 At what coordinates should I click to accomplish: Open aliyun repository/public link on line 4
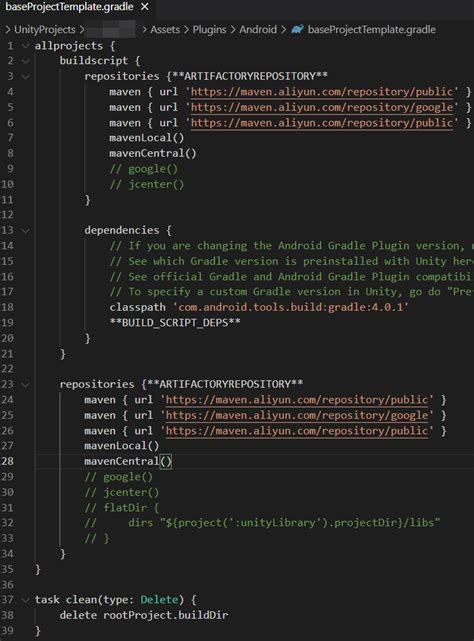tap(322, 92)
